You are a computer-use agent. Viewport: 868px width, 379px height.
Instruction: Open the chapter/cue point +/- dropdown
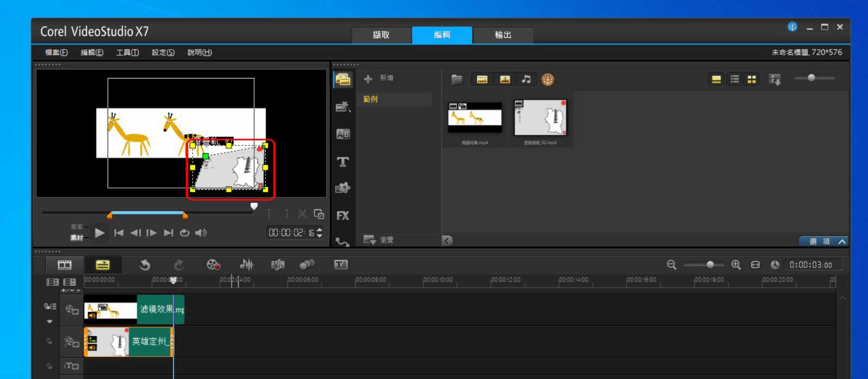tap(71, 291)
